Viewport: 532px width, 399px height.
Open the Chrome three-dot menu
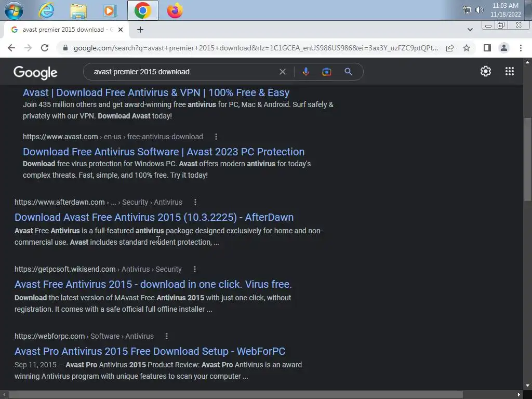click(521, 48)
